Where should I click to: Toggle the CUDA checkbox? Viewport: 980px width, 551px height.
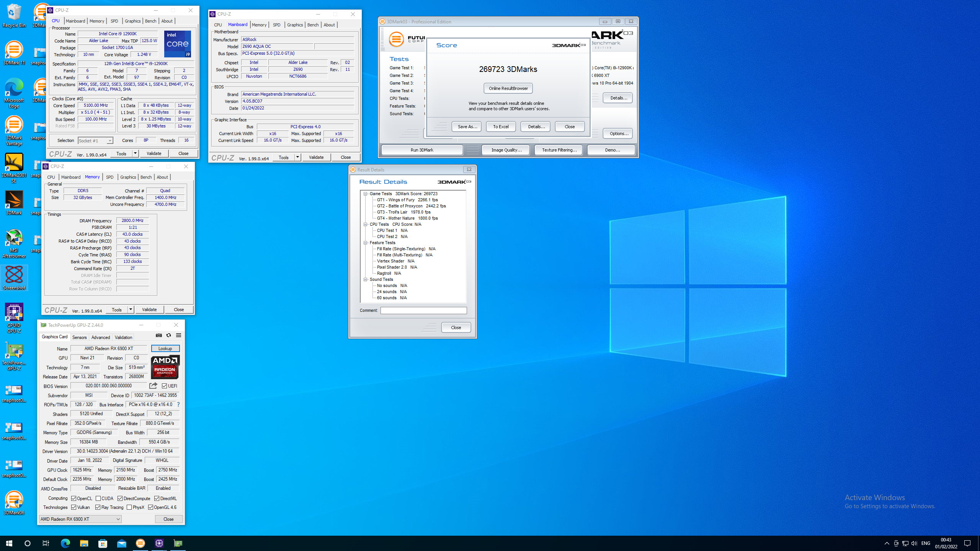[x=98, y=499]
